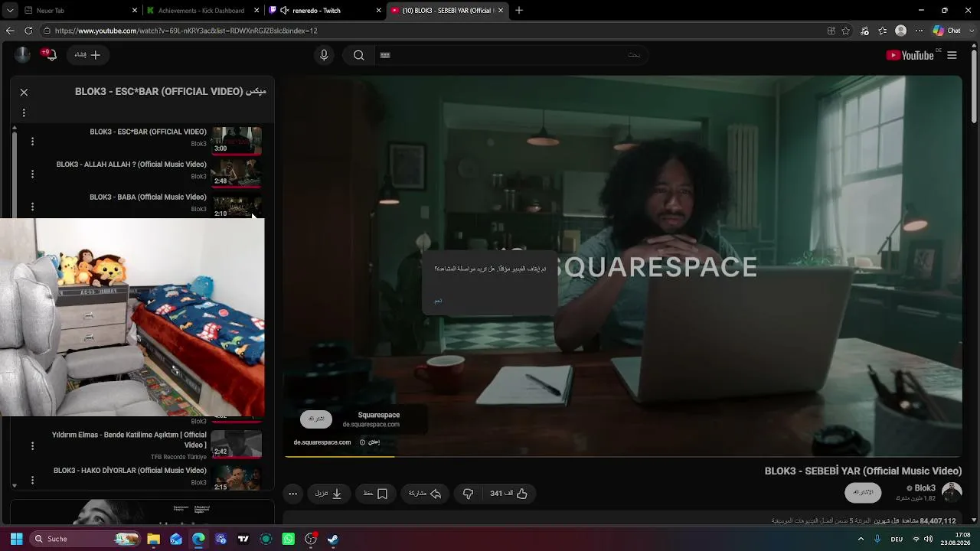Subscribe to the Blok3 channel
Viewport: 980px width, 551px height.
[863, 492]
